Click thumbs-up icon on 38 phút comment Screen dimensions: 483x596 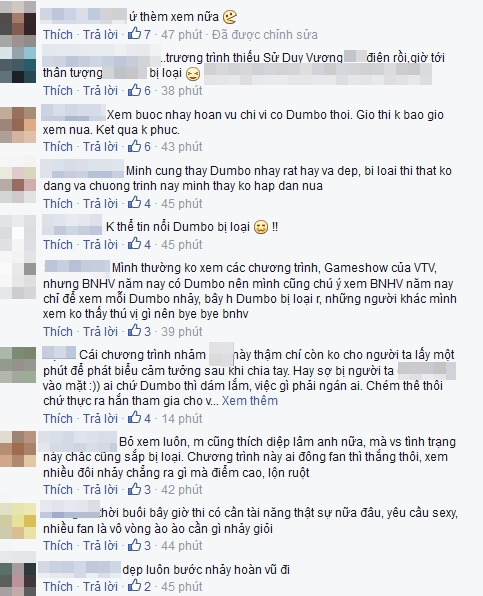tap(134, 90)
